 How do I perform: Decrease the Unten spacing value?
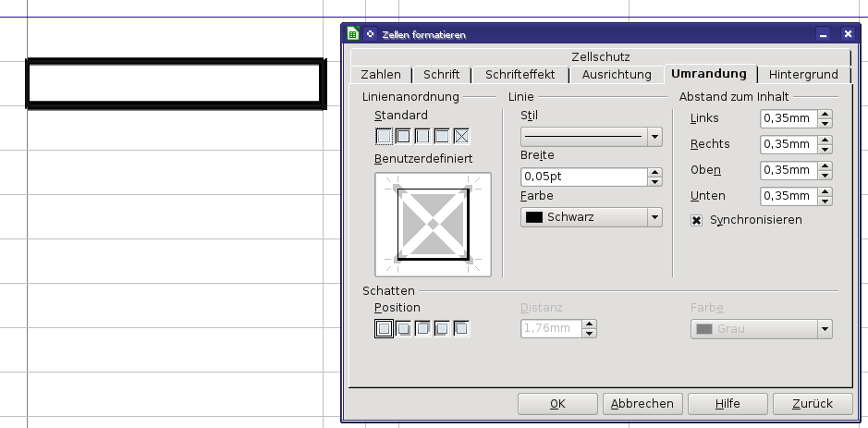(x=825, y=201)
